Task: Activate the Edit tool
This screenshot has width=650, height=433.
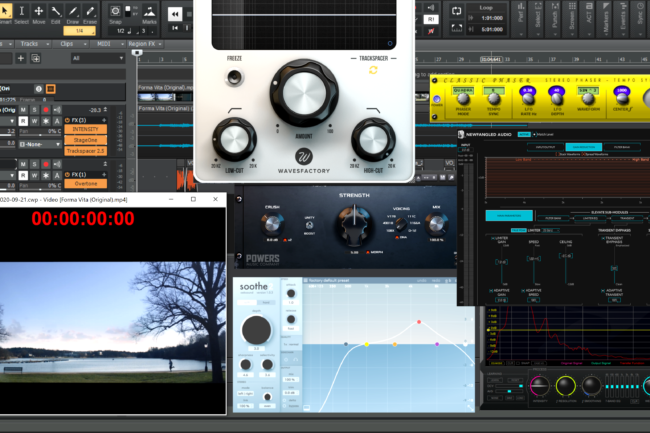Action: [x=56, y=12]
